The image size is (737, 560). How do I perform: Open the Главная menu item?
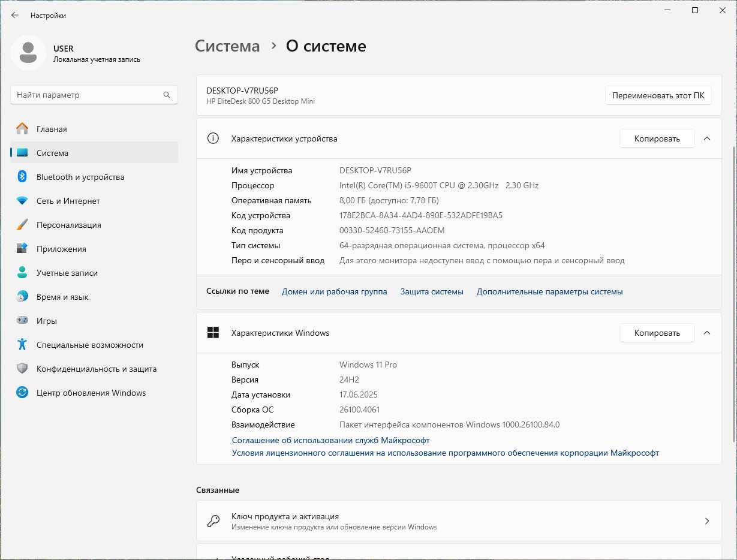94,129
